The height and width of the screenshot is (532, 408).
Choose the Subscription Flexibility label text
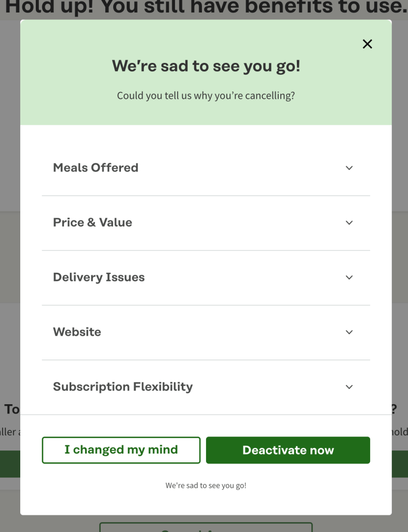tap(123, 387)
